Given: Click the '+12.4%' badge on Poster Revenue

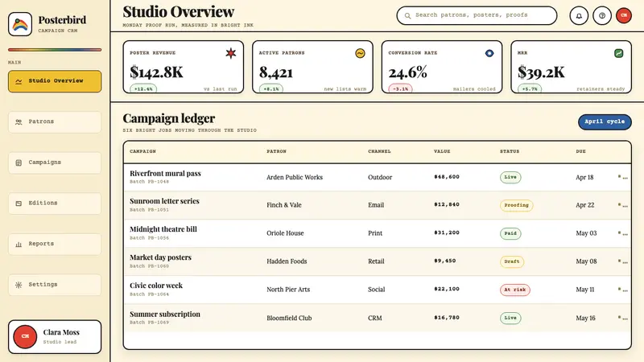Looking at the screenshot, I should click(x=143, y=88).
